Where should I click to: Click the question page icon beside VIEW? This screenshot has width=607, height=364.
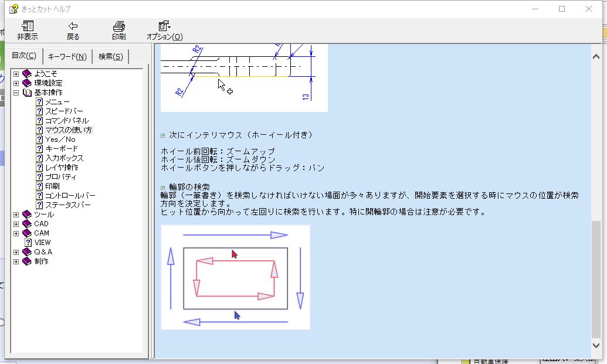(x=28, y=243)
